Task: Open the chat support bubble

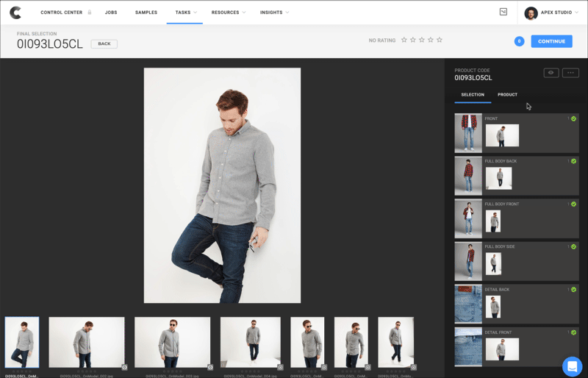Action: click(572, 365)
